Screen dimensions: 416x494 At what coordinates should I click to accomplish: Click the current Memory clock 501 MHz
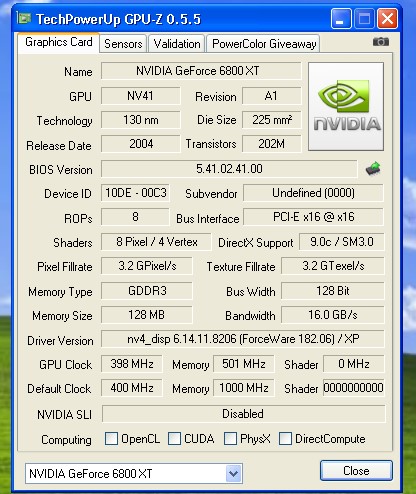[x=244, y=364]
